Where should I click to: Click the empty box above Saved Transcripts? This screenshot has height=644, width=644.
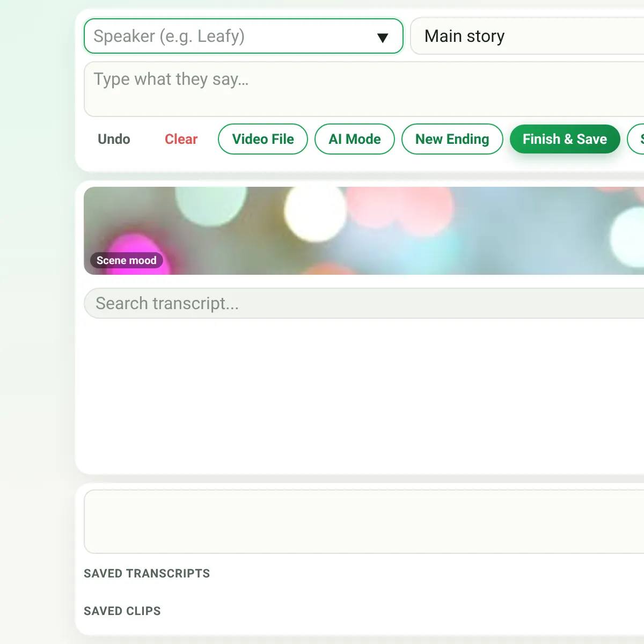pos(364,522)
